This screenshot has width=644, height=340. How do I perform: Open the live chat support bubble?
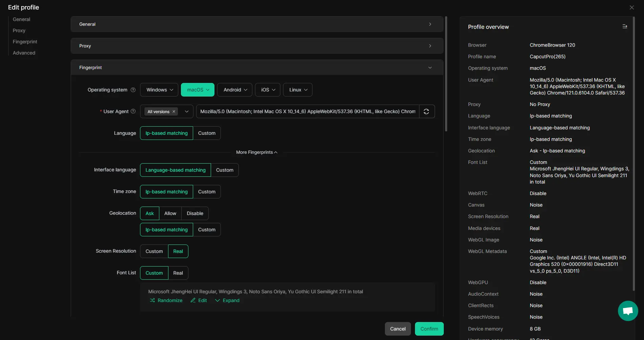tap(628, 311)
